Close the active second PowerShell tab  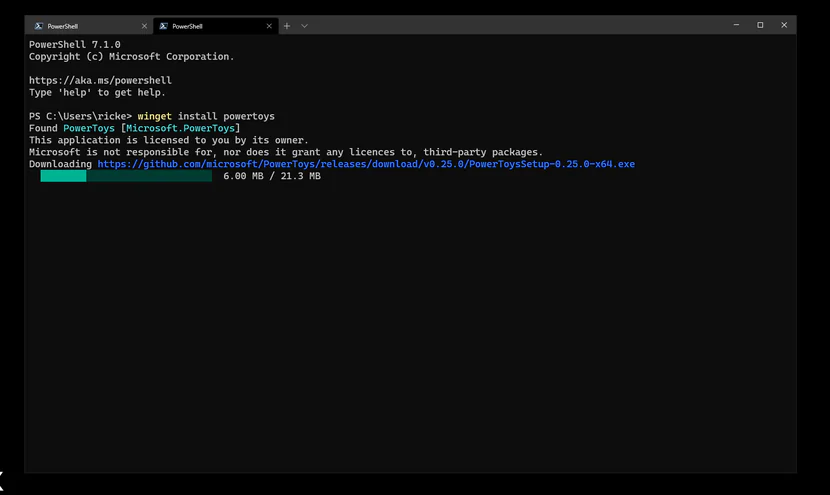coord(269,26)
